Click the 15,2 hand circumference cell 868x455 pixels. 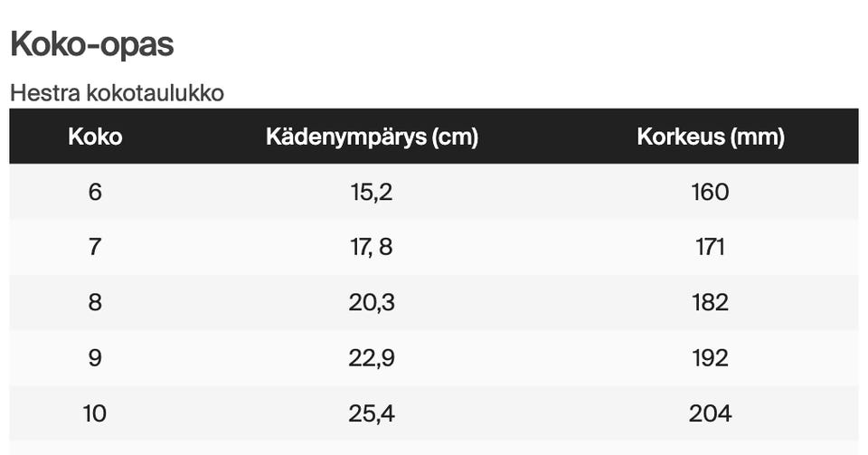point(372,192)
